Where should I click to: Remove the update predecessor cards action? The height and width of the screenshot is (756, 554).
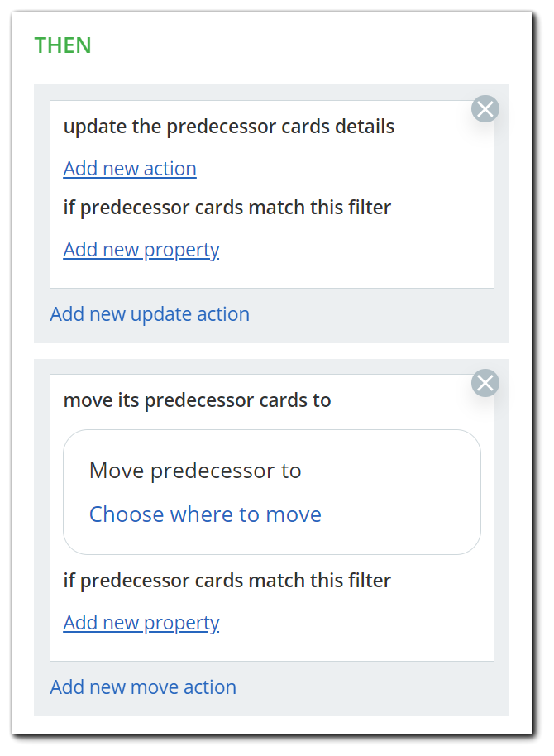[485, 108]
